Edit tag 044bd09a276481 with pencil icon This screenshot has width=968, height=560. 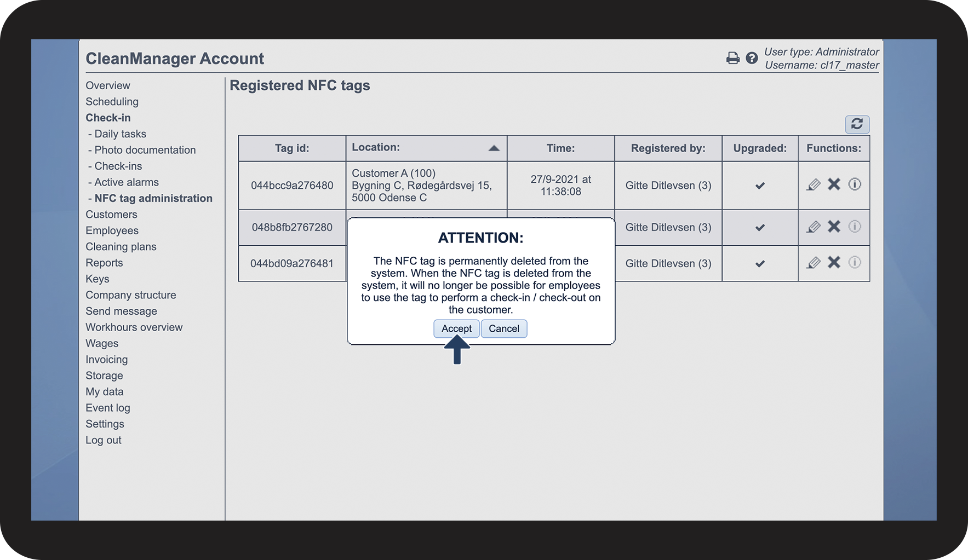(x=814, y=263)
